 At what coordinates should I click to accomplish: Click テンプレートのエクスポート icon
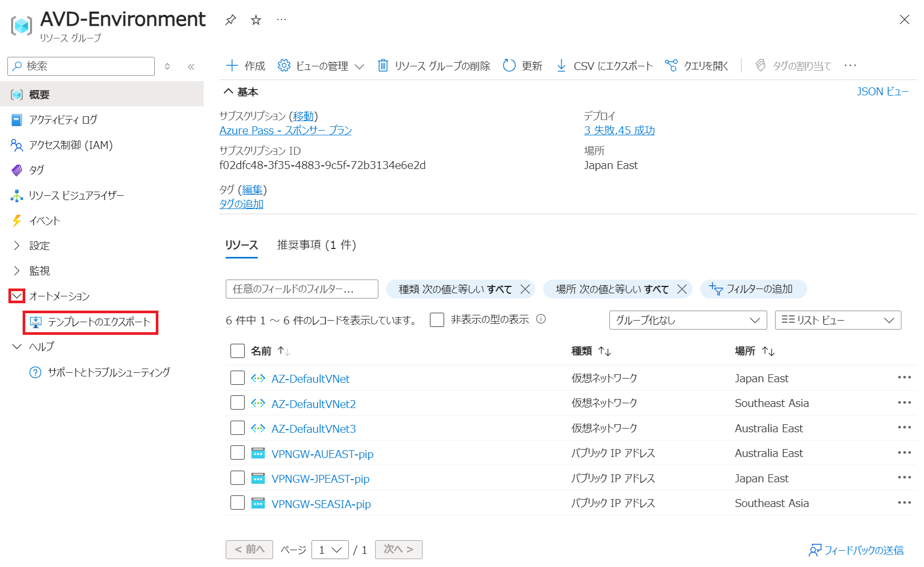(36, 322)
